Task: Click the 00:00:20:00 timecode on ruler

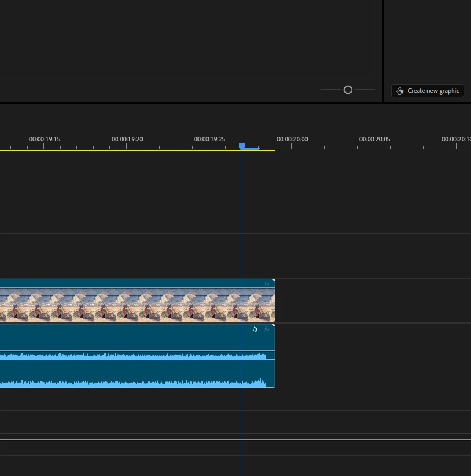Action: click(x=292, y=139)
